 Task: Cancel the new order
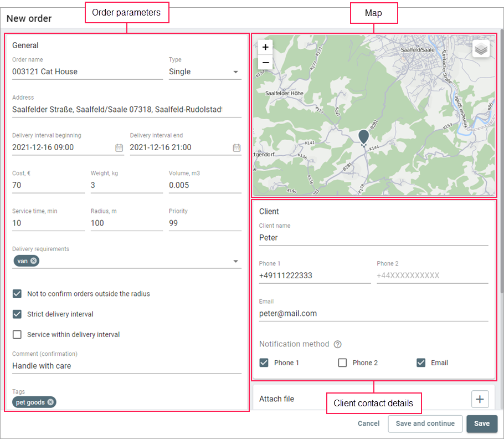[368, 423]
